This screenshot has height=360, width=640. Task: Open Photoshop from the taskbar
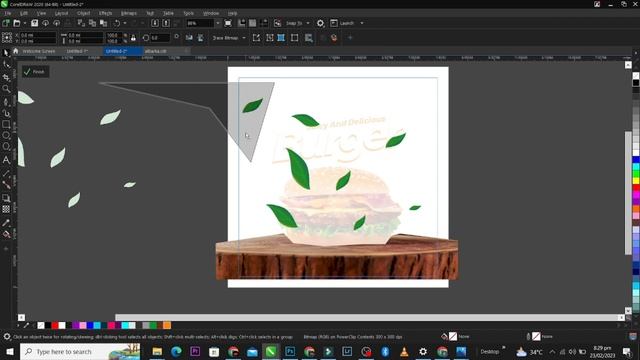click(290, 351)
